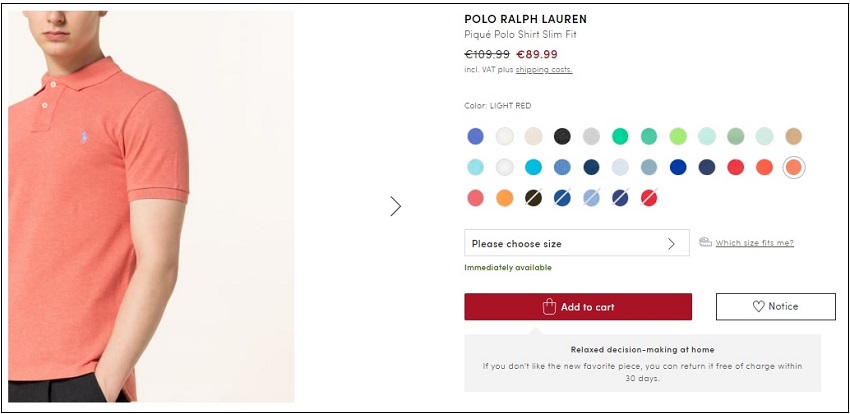Click the Notice wishlist button

tap(776, 307)
